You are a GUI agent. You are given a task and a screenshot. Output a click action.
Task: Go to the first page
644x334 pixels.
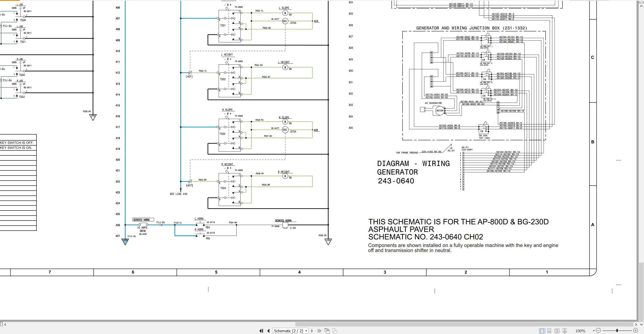(261, 331)
